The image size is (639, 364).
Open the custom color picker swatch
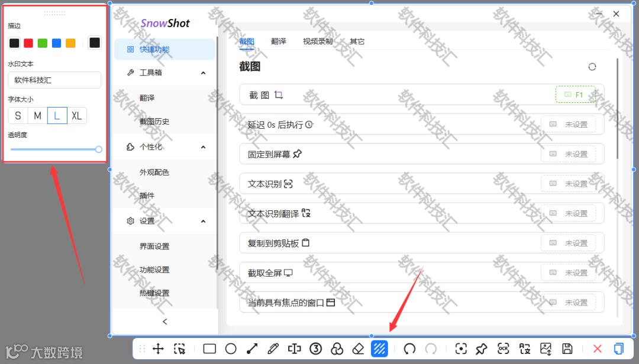(x=95, y=43)
